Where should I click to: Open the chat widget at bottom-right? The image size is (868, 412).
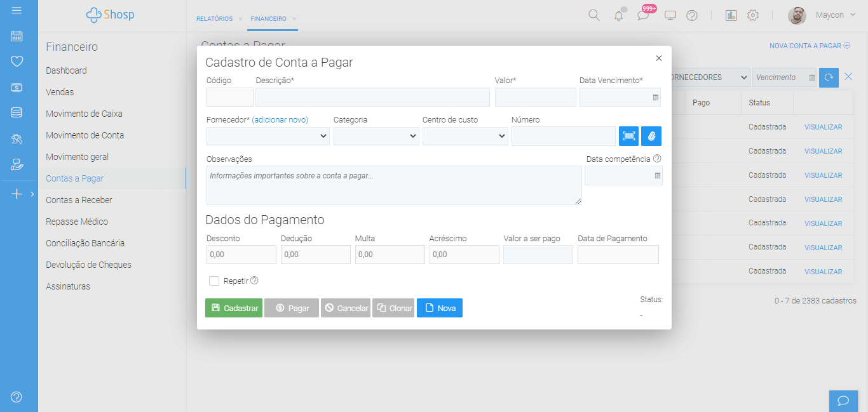click(x=843, y=401)
